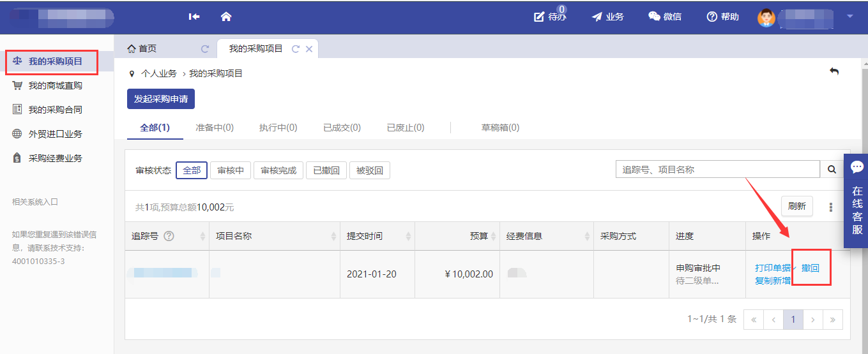Screen dimensions: 868x354
Task: Click the 发起采购申请 button
Action: tap(160, 99)
